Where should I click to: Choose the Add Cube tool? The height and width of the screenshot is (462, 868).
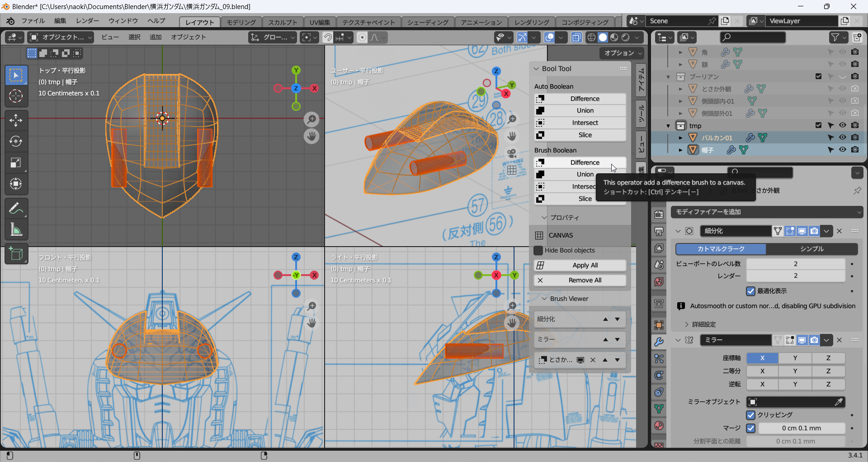coord(16,254)
